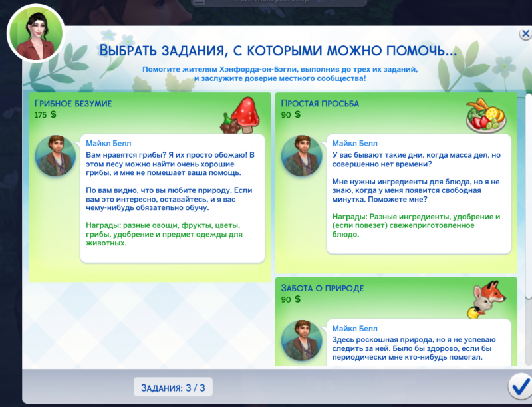532x407 pixels.
Task: Select the Забота о природе task card title
Action: (323, 289)
